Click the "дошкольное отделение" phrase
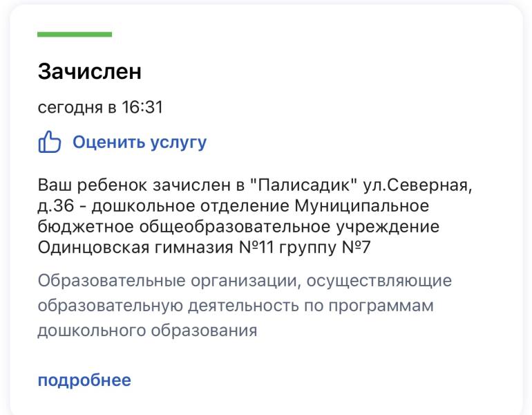The height and width of the screenshot is (415, 532). (190, 206)
